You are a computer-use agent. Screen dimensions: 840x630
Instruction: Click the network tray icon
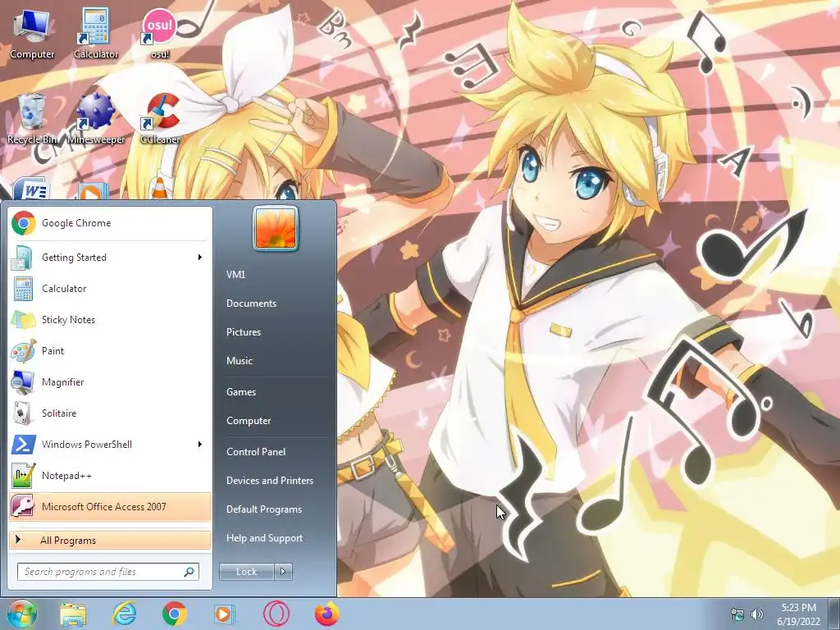(x=737, y=614)
